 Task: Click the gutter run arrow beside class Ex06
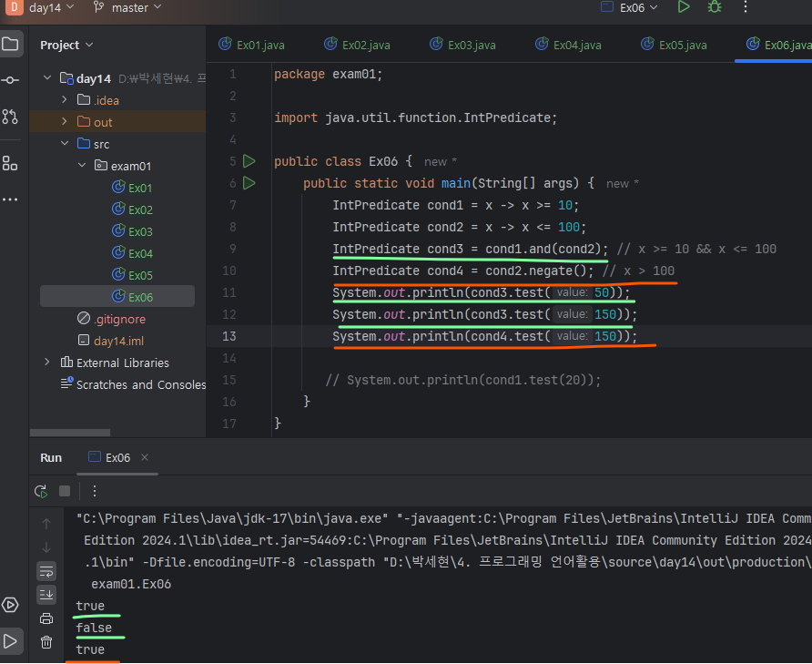coord(249,161)
